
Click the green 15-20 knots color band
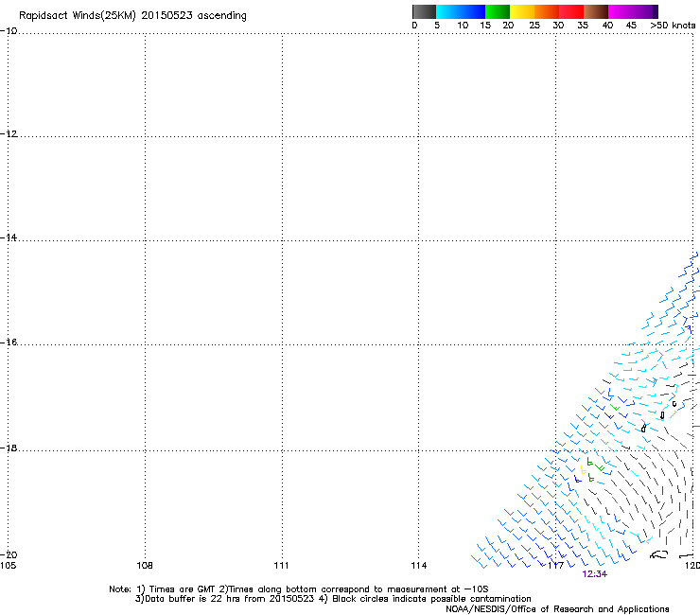pos(498,11)
